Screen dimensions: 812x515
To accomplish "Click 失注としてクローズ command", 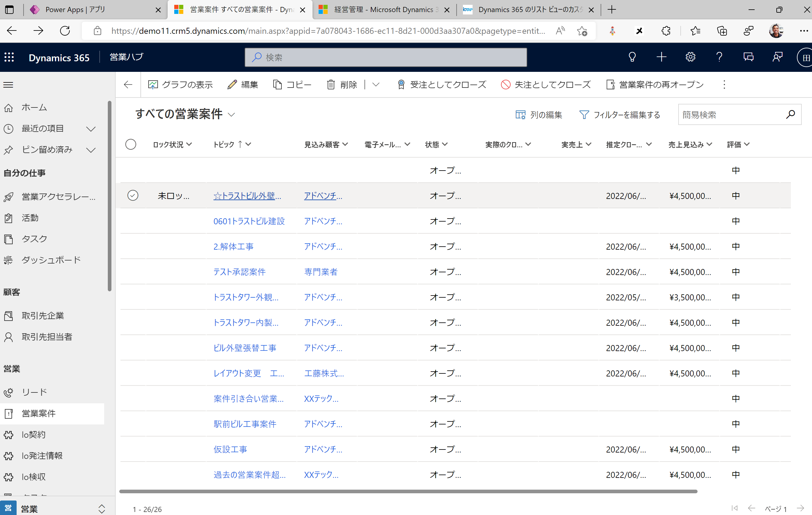I will 546,85.
